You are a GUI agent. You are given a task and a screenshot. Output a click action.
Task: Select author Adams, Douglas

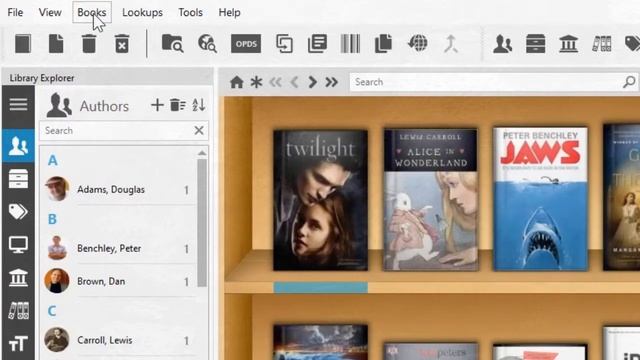tap(118, 189)
